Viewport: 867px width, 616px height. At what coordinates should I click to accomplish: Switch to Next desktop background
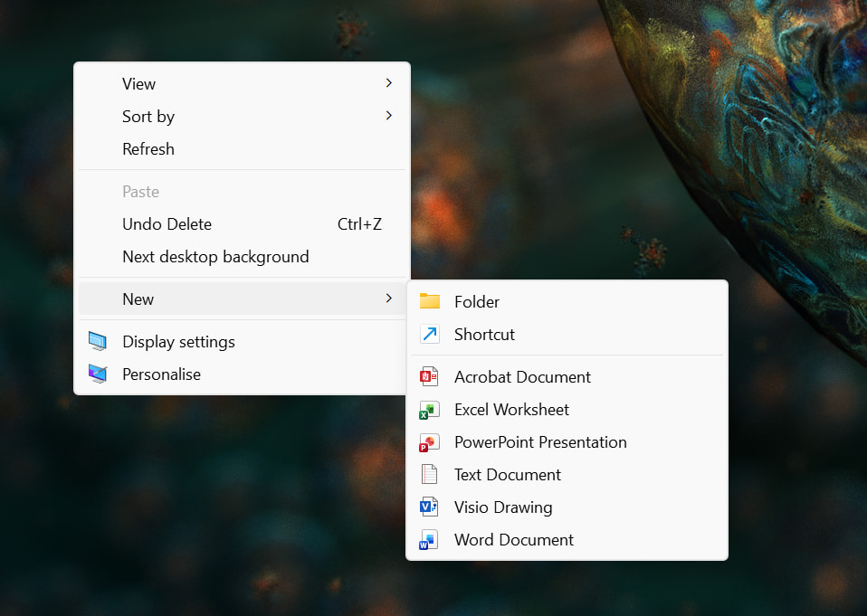[x=215, y=257]
